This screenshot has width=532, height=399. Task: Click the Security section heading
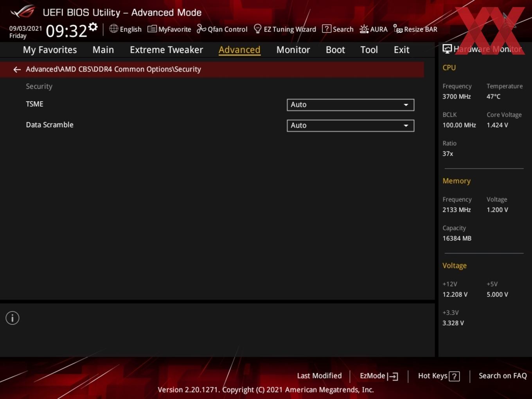coord(39,86)
